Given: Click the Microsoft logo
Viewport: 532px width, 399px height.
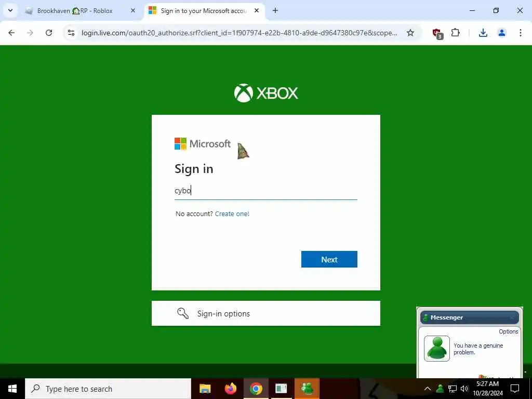Looking at the screenshot, I should (203, 144).
